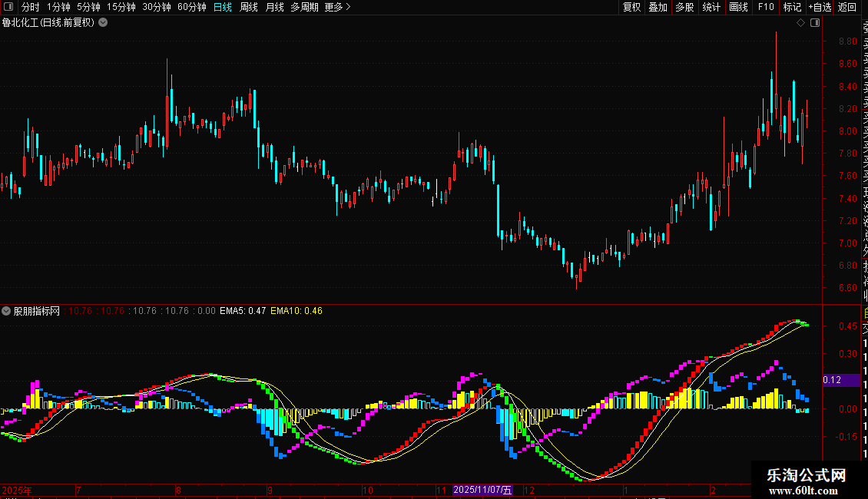The image size is (868, 499).
Task: Add stock with +自选 button
Action: click(820, 7)
